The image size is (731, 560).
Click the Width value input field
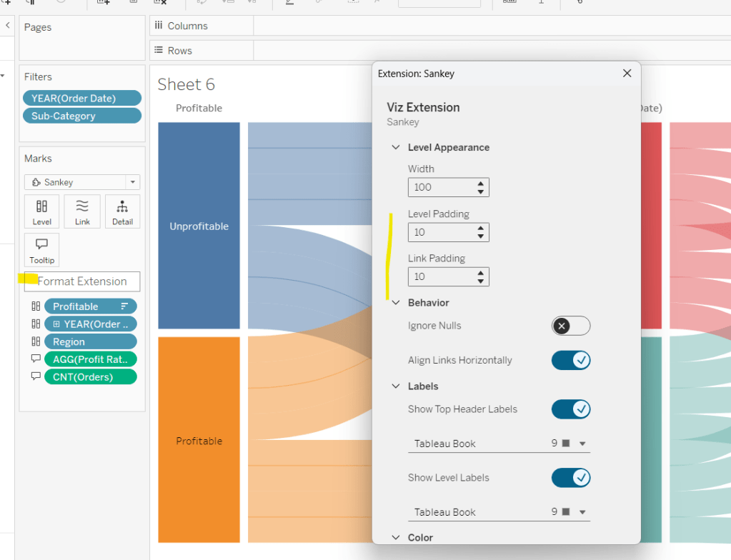[x=440, y=187]
